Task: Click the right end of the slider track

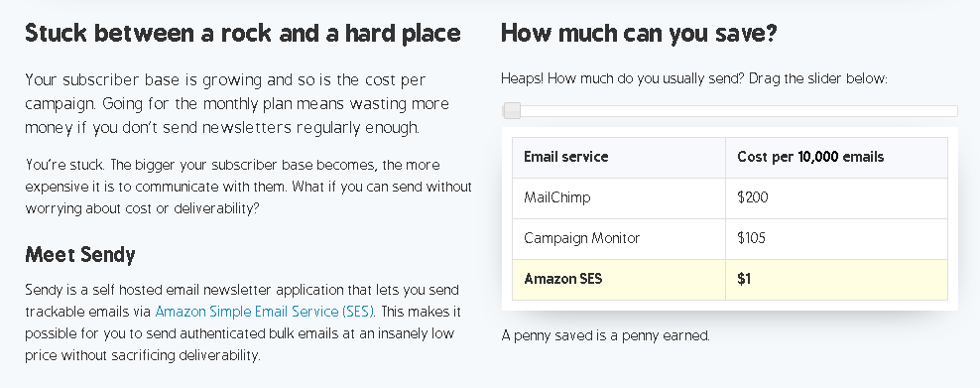Action: (954, 111)
